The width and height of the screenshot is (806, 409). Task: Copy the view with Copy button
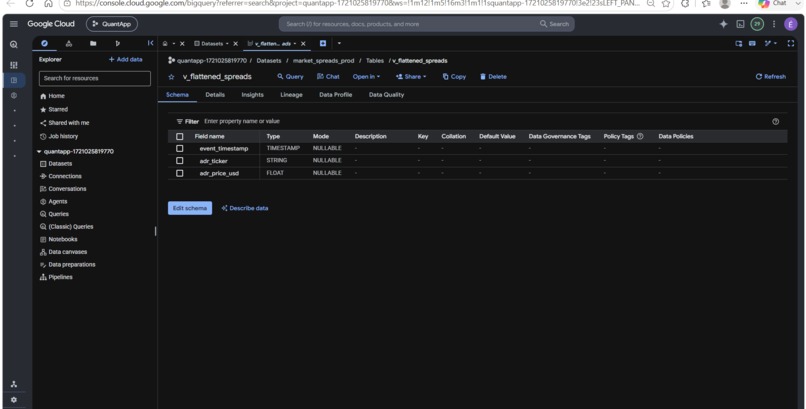tap(454, 77)
